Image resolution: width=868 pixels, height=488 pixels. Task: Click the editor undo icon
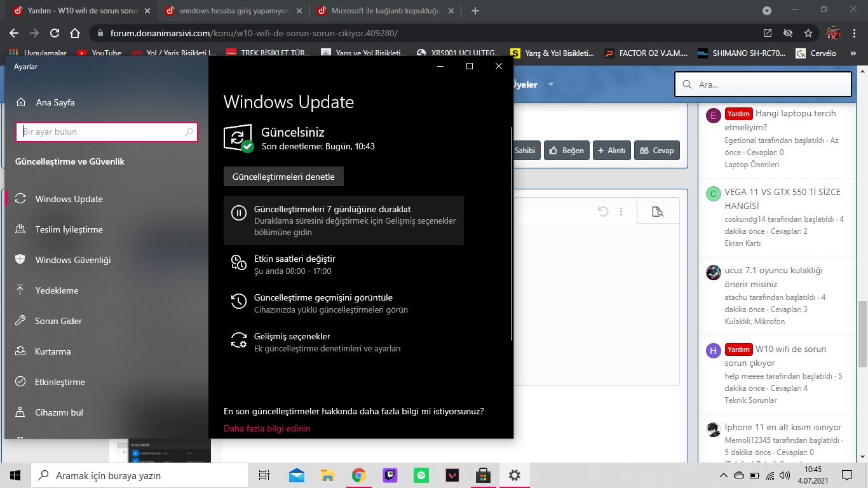coord(603,212)
